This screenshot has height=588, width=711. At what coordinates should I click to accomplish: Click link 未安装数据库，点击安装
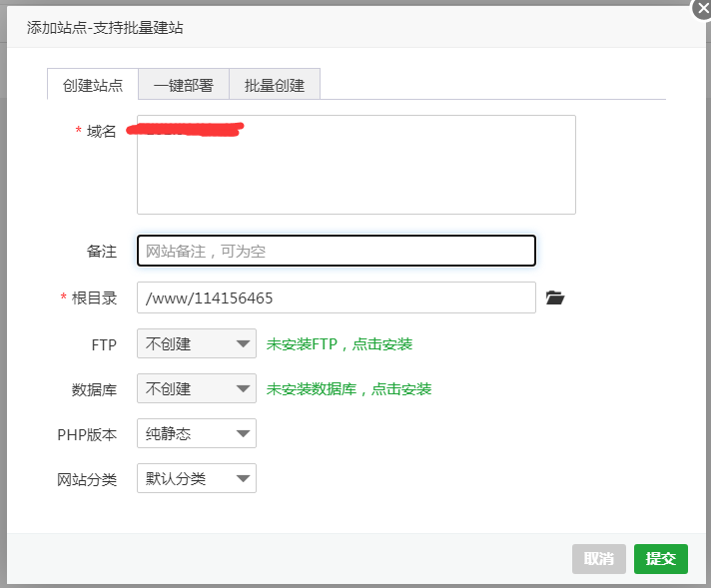(349, 389)
